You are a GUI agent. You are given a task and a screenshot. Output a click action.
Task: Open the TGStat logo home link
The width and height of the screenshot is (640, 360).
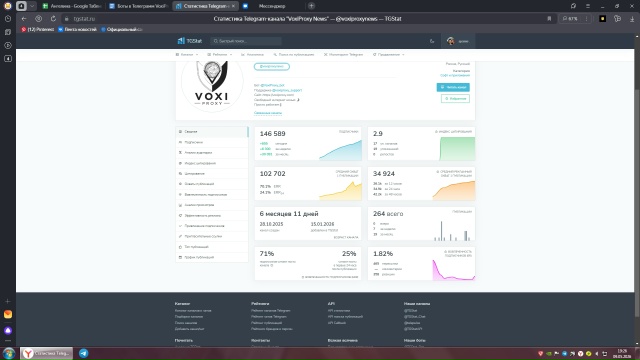pyautogui.click(x=190, y=41)
